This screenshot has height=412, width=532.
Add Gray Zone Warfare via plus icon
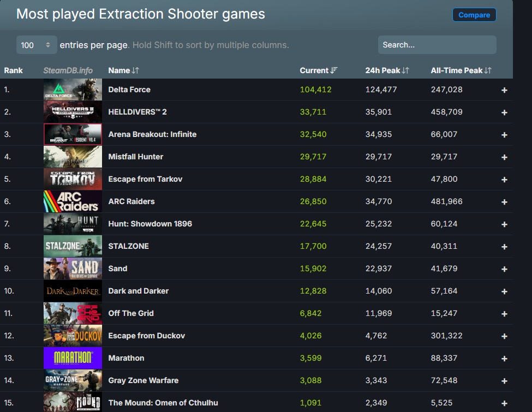pos(504,381)
